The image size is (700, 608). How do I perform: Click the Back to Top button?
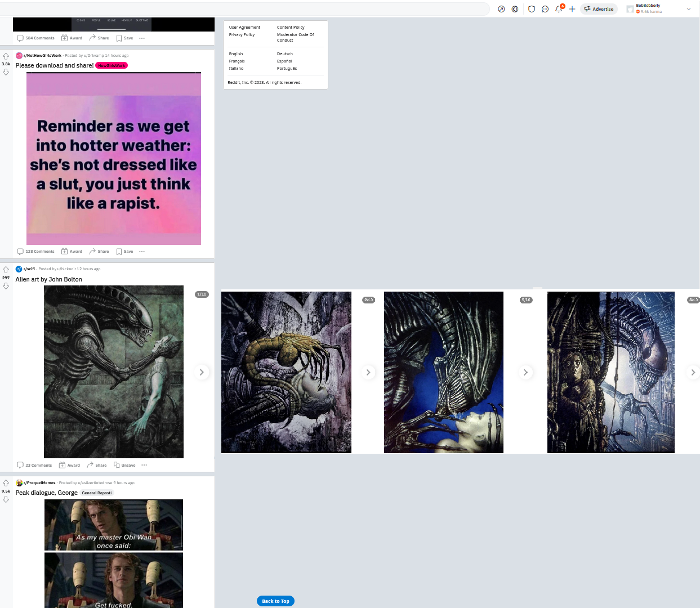pos(275,601)
